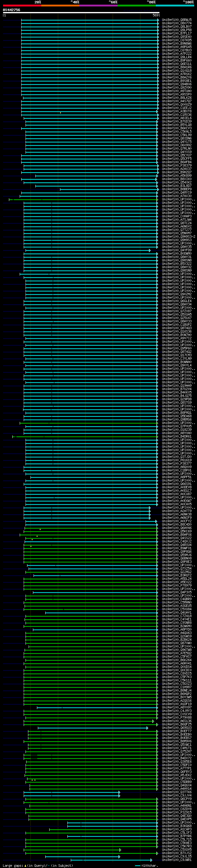Select label UniRef100_Q25147
The height and width of the screenshot is (868, 197).
176,318
